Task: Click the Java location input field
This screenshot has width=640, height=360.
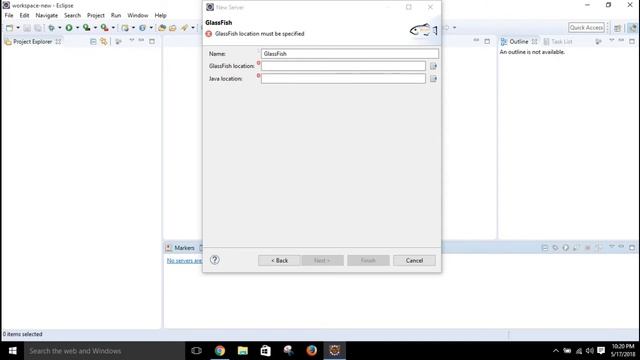Action: [x=343, y=79]
